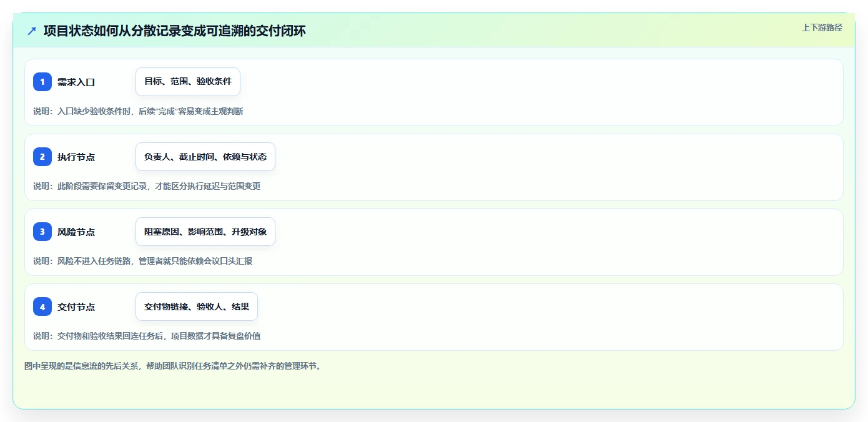Click the title 项目状态如何从分散记录变成可追溯的交付闭环

click(x=175, y=31)
